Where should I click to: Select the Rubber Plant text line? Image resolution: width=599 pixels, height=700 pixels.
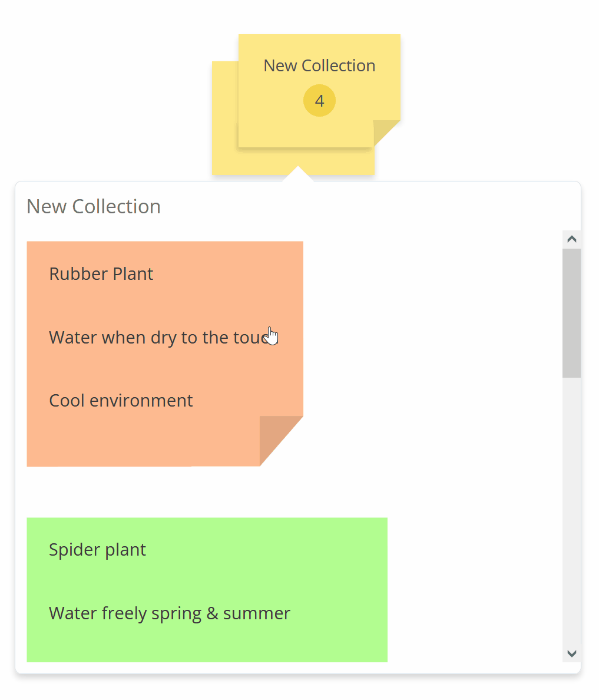[101, 274]
